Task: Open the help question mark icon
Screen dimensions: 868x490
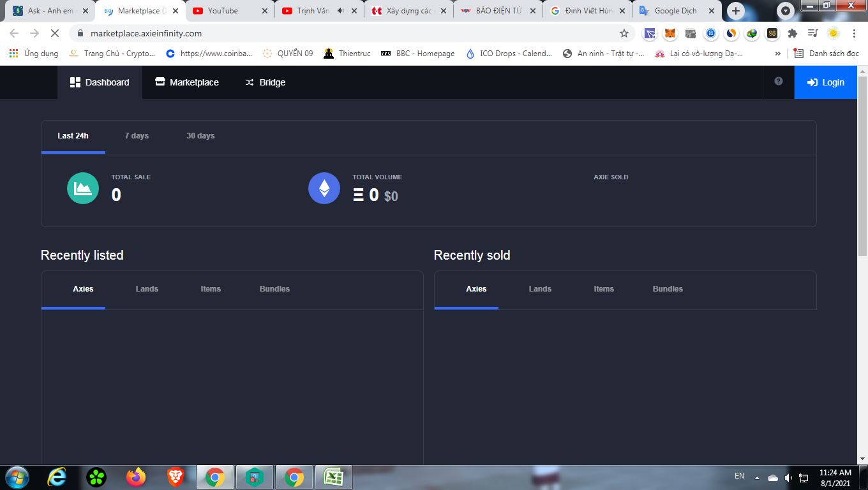Action: [779, 81]
